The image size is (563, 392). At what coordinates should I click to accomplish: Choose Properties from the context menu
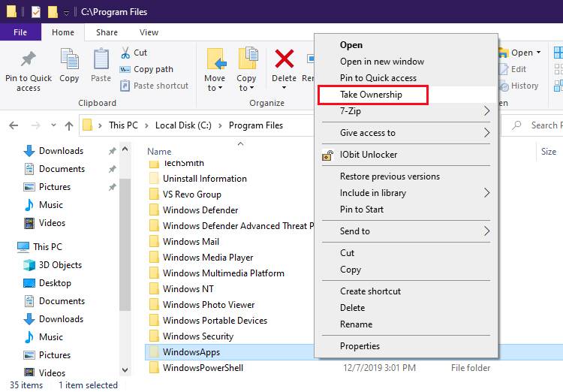click(x=360, y=346)
